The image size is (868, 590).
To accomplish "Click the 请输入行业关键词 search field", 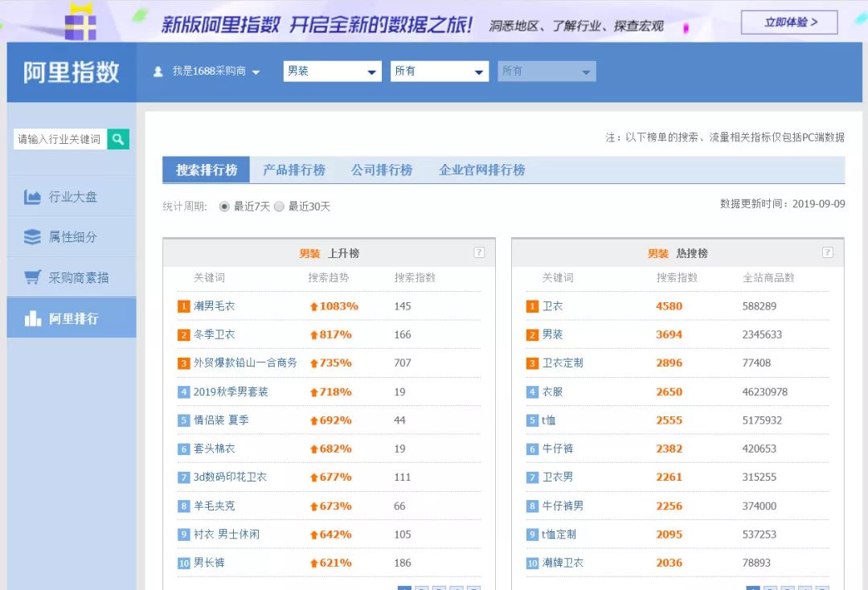I will coord(59,139).
